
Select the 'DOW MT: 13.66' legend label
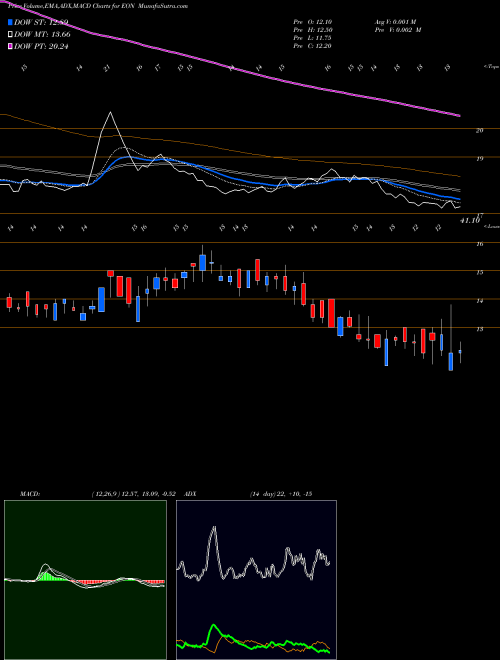(x=42, y=35)
